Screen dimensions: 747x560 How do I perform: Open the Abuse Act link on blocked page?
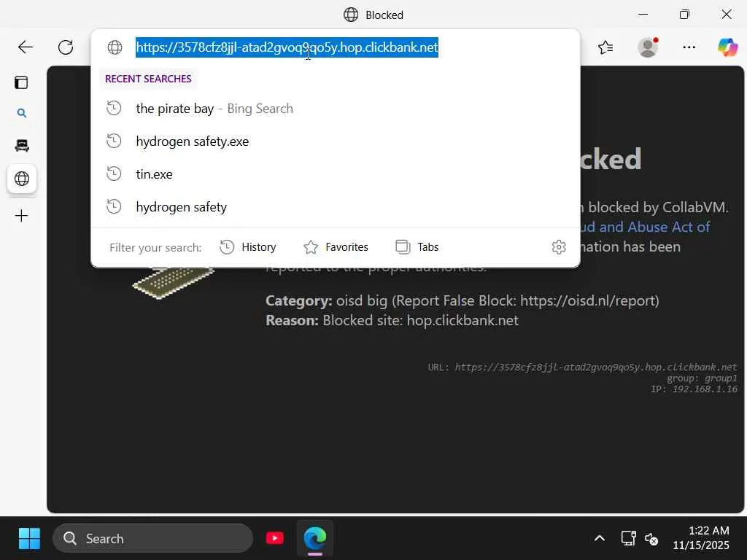[646, 227]
